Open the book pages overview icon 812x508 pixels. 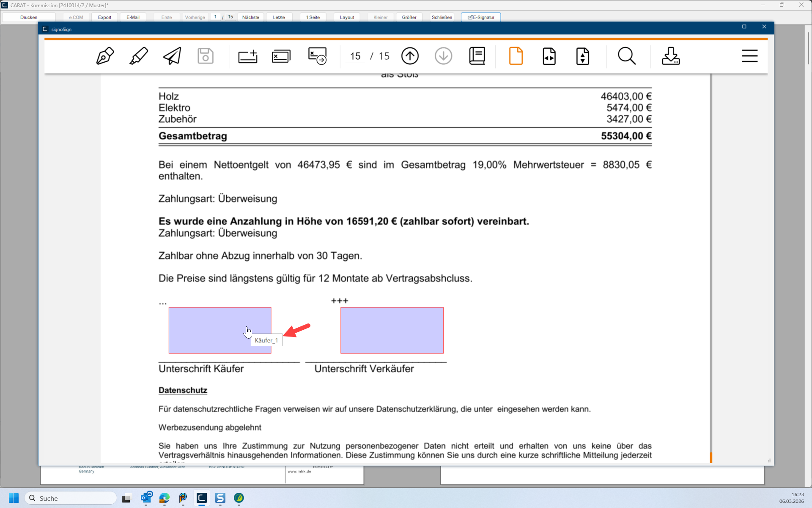[x=477, y=56]
